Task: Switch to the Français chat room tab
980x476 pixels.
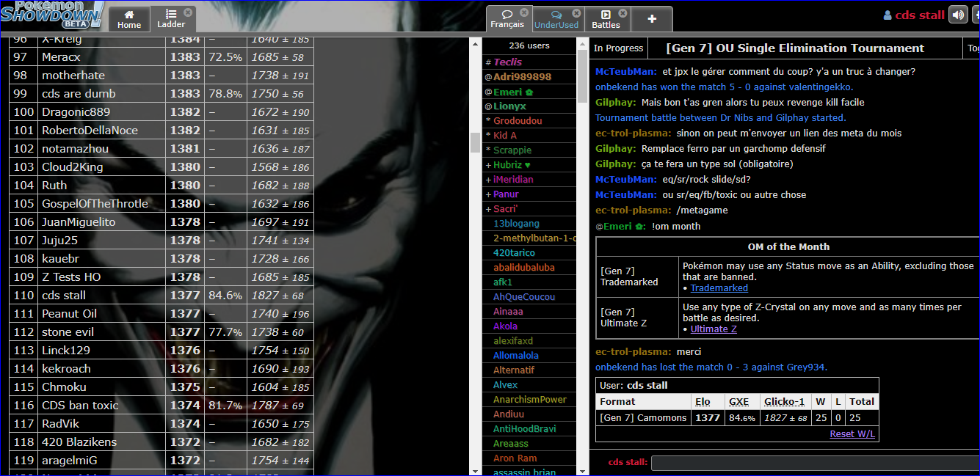Action: pyautogui.click(x=507, y=18)
